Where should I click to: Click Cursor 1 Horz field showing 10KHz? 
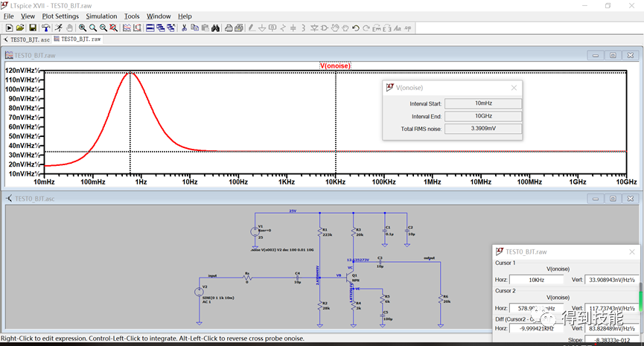[x=536, y=280]
